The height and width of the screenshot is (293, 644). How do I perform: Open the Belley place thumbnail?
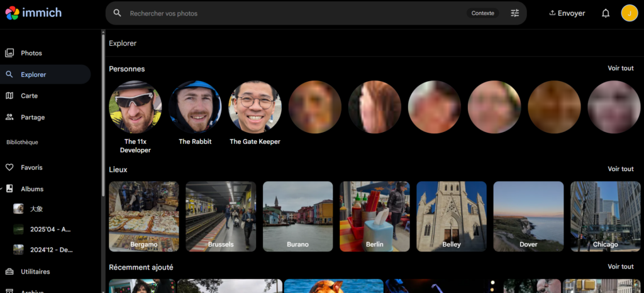tap(452, 216)
